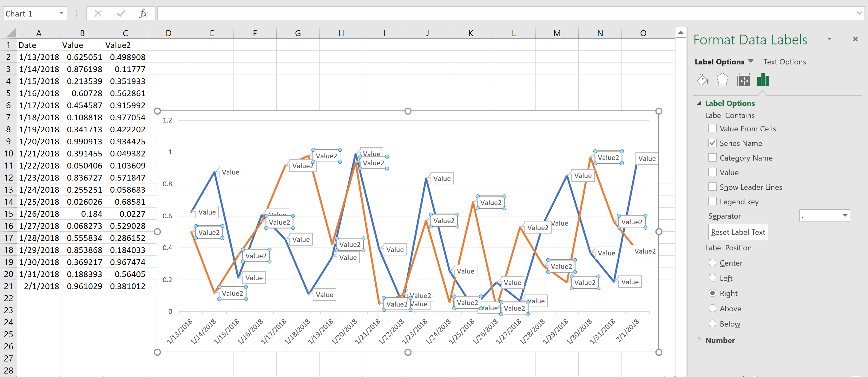
Task: Collapse the Label Options section
Action: click(699, 103)
